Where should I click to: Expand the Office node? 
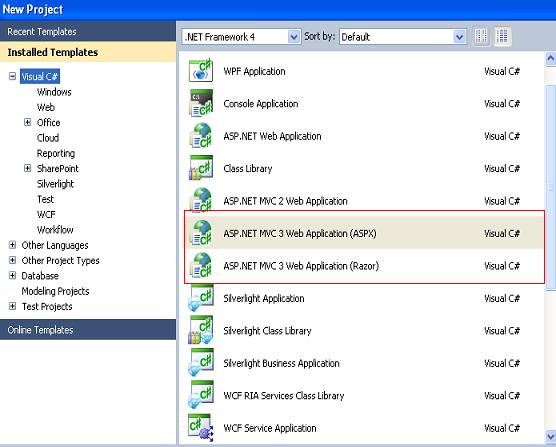[27, 122]
